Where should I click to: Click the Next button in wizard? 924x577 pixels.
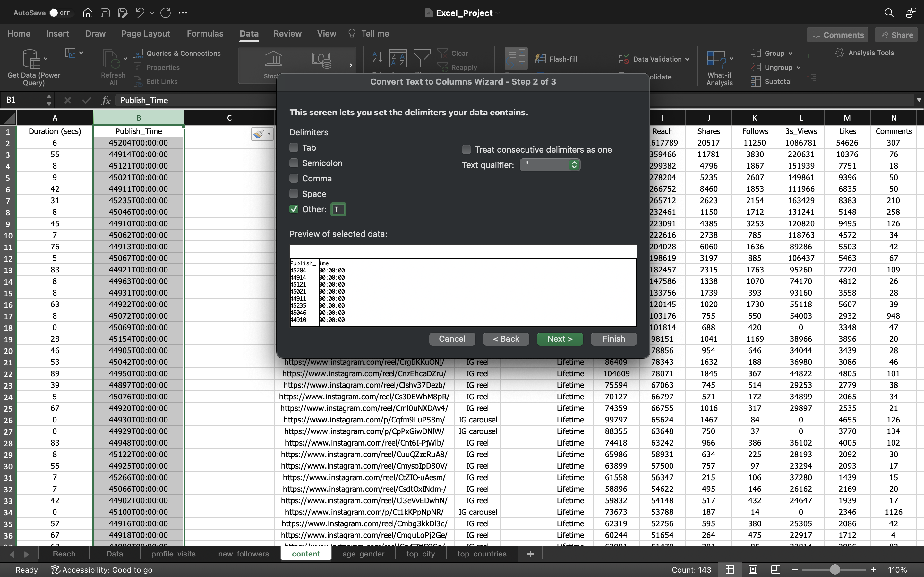(x=560, y=339)
